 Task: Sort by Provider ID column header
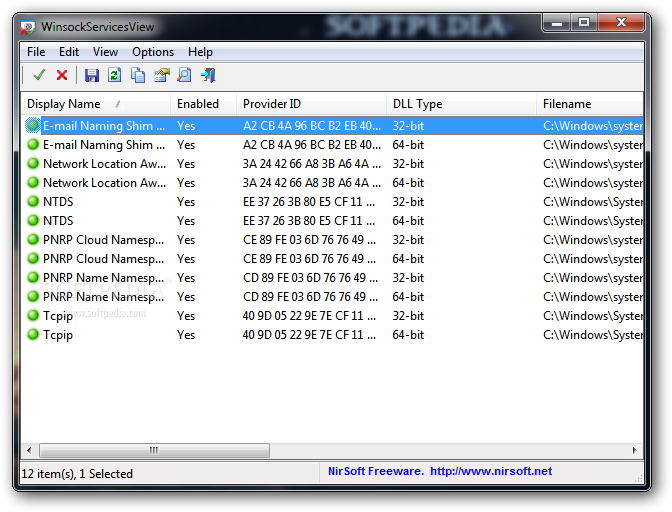(311, 104)
